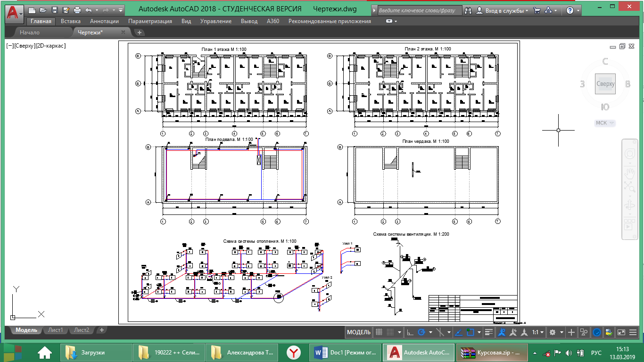
Task: Expand the Help dropdown arrow
Action: (x=578, y=10)
